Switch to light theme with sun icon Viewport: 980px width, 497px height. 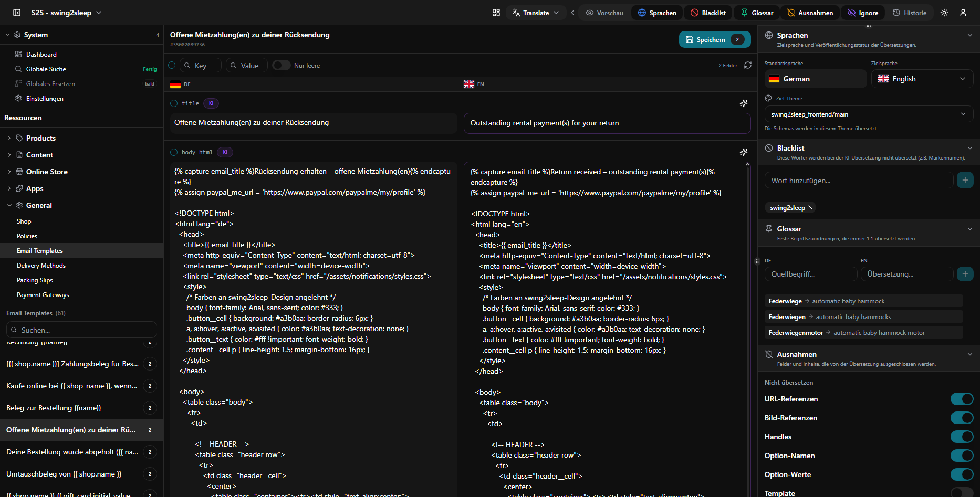point(944,13)
